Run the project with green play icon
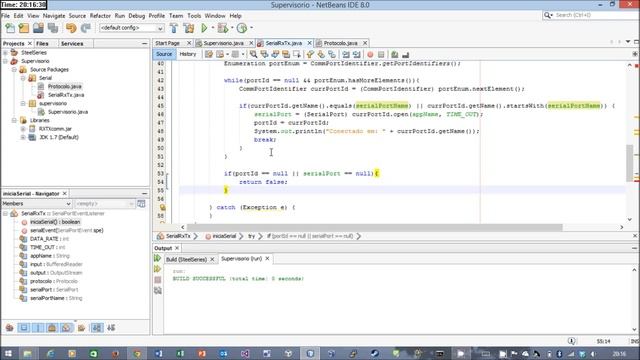This screenshot has width=640, height=360. click(204, 28)
